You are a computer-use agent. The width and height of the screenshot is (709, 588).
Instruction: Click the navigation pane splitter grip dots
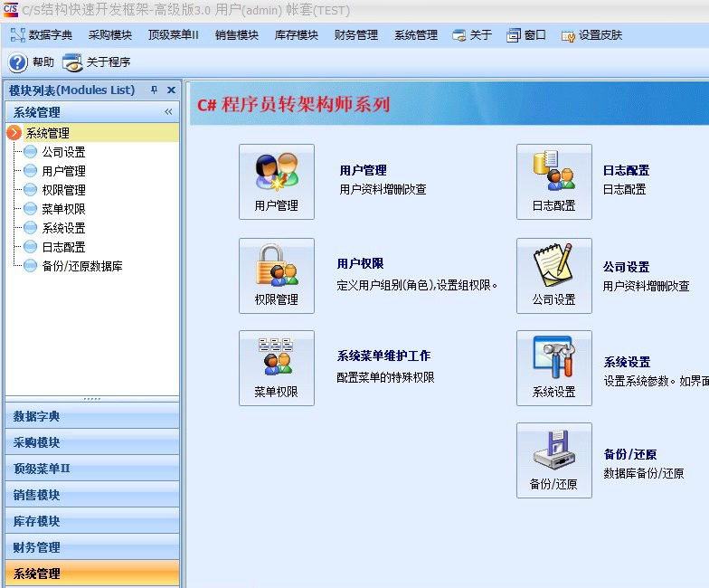(92, 399)
